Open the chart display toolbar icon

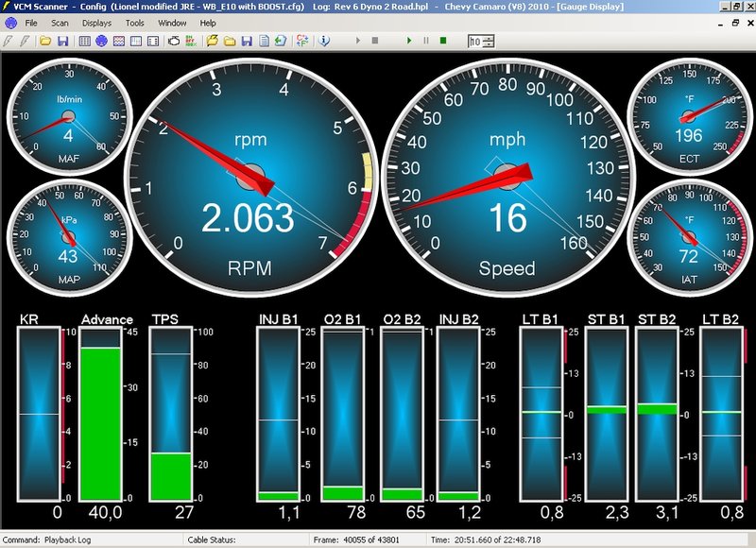[119, 42]
